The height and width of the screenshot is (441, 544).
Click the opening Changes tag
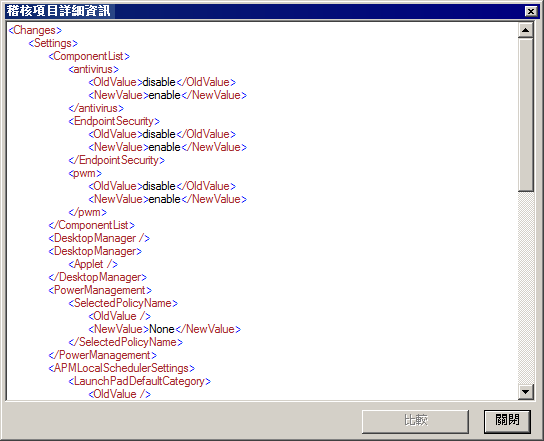coord(35,30)
